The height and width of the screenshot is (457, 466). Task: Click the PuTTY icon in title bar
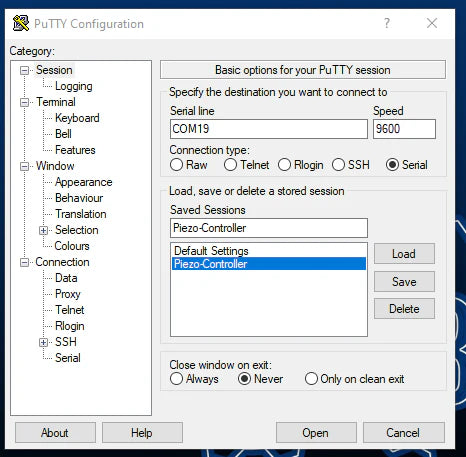click(21, 23)
